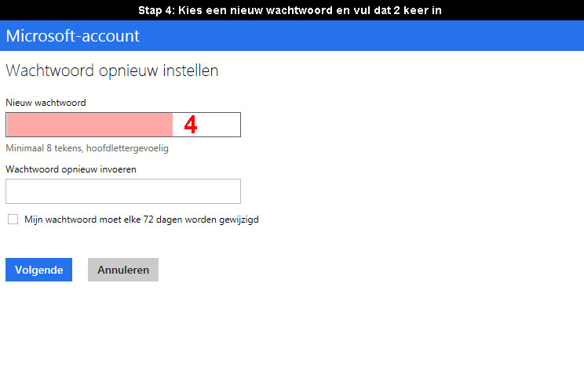Click the text 'Mijn wachtwoord moet elke 72 dagen worden gewijzigd'
Image resolution: width=584 pixels, height=392 pixels.
(141, 220)
